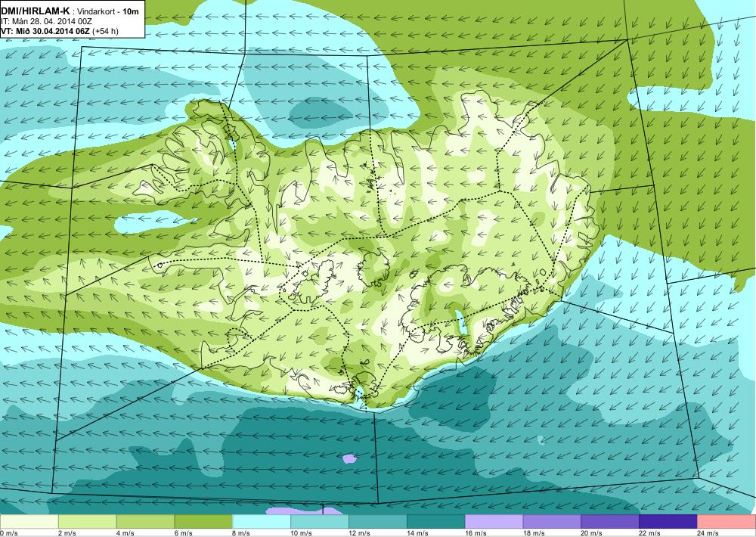Click the '22 m/s' legend label
The height and width of the screenshot is (537, 756).
650,533
